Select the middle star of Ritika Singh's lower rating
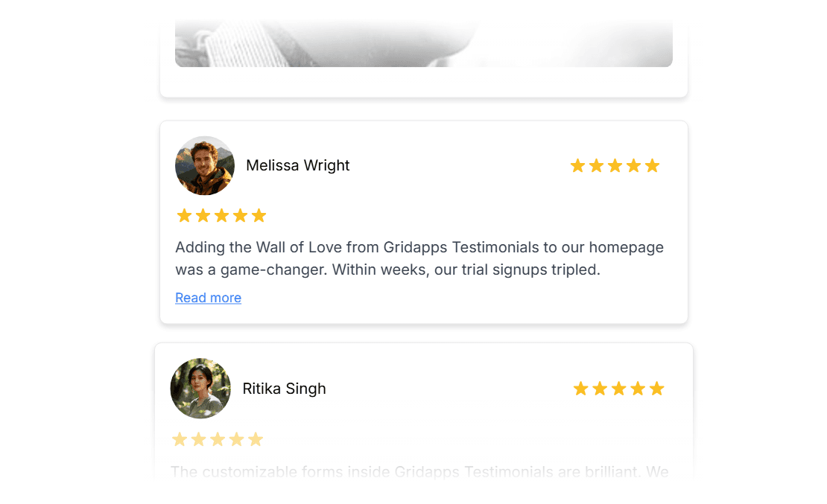The width and height of the screenshot is (827, 504). point(218,439)
